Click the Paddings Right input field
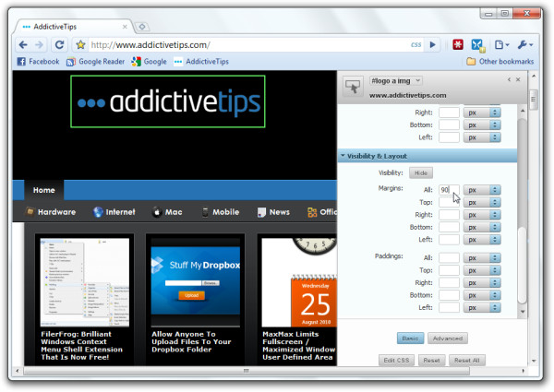This screenshot has height=392, width=554. pos(449,282)
